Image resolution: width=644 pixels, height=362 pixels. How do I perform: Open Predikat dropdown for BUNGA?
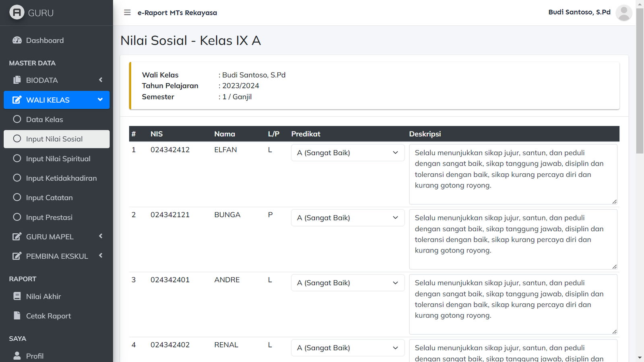coord(347,218)
